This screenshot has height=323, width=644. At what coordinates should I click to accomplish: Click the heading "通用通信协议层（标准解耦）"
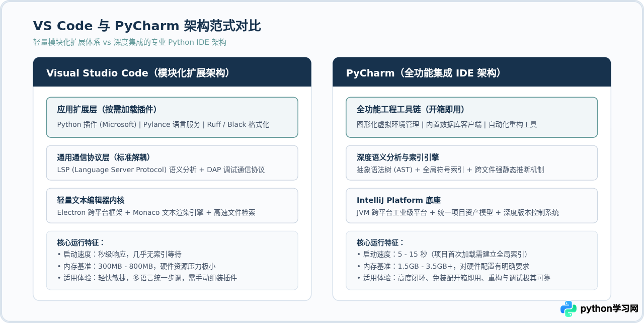[104, 157]
